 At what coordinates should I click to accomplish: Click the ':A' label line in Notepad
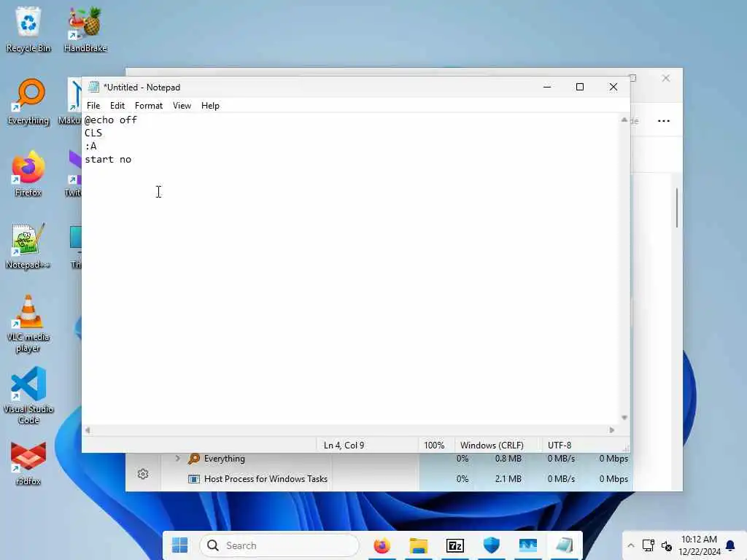coord(90,146)
